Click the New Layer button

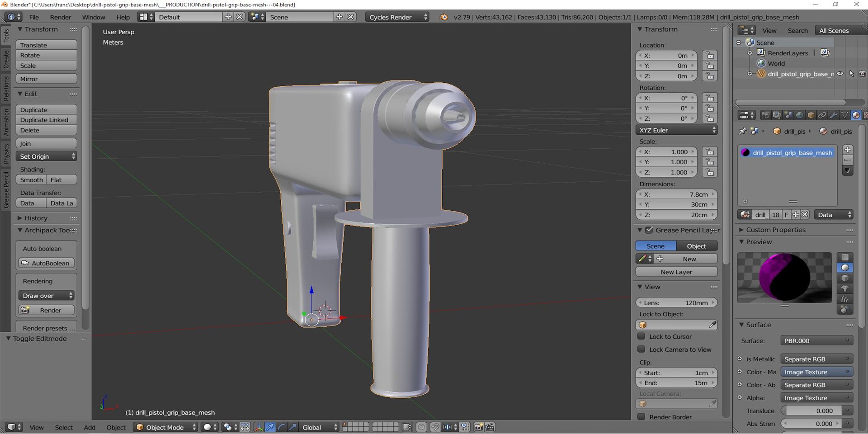click(676, 272)
